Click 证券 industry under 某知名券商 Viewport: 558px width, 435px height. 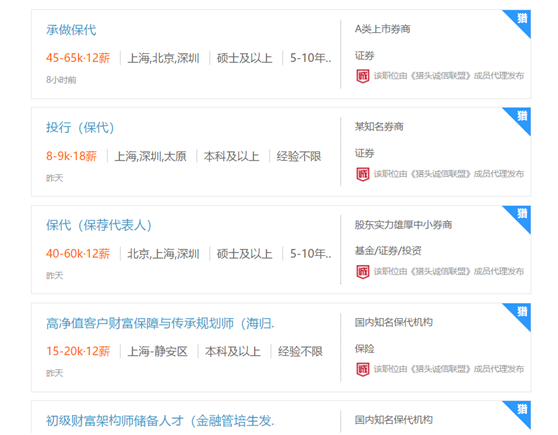(x=364, y=153)
